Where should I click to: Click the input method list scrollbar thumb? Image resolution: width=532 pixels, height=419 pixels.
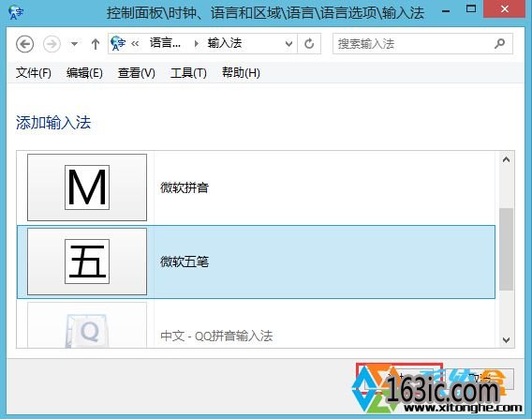(506, 249)
